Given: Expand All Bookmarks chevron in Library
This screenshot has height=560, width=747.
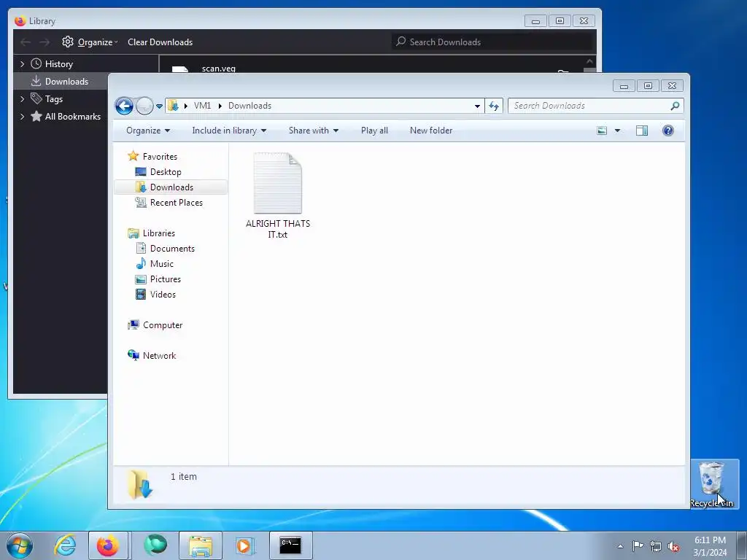Looking at the screenshot, I should coord(22,117).
